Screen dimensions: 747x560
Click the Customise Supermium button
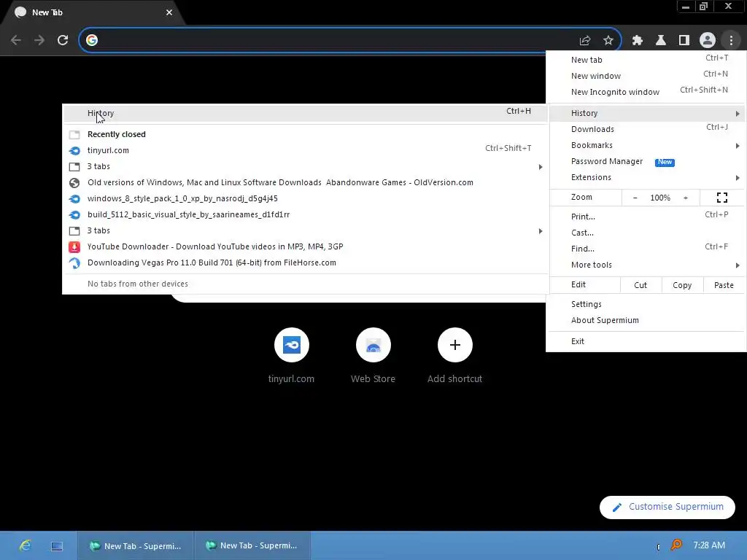coord(667,507)
